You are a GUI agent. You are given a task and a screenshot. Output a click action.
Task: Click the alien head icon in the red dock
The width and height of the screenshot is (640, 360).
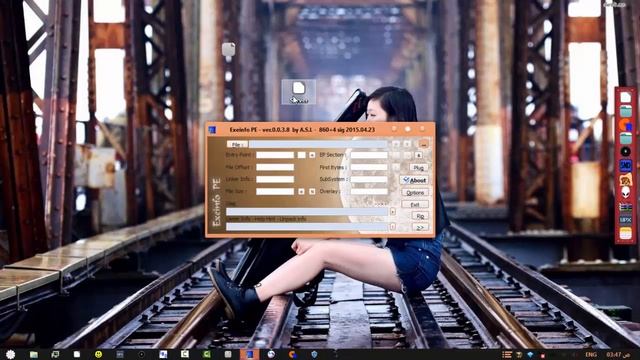(625, 192)
